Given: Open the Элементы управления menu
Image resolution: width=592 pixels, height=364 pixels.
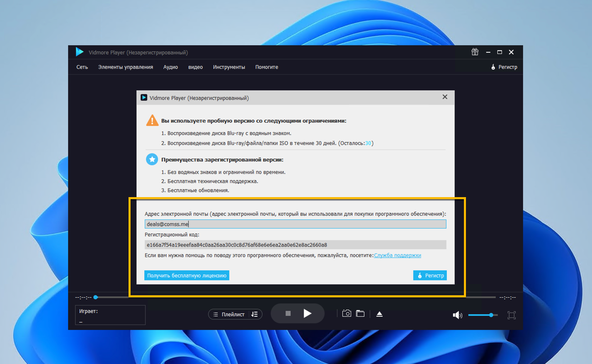Looking at the screenshot, I should click(126, 67).
